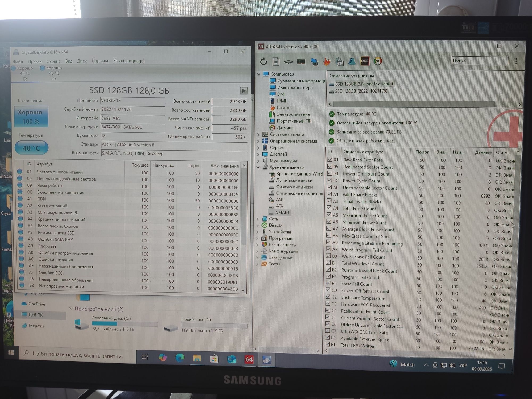Toggle the Power-On Hours Count checkbox
The image size is (532, 399).
pos(330,173)
